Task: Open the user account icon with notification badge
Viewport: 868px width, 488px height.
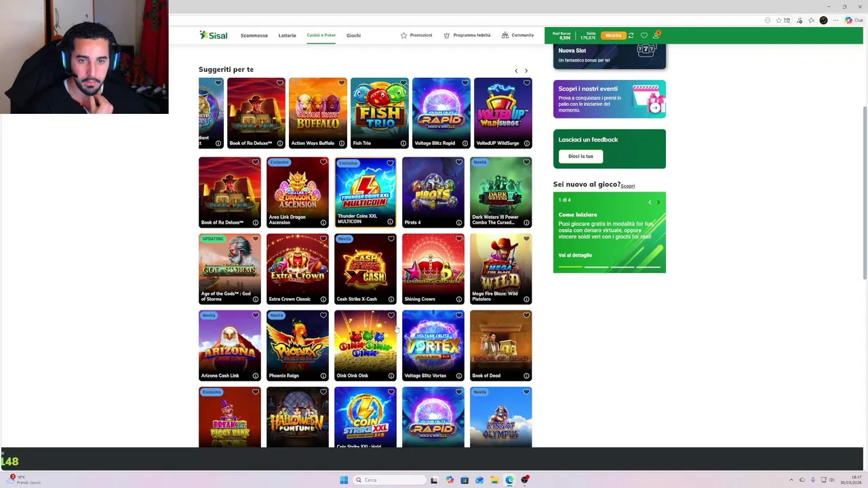Action: point(656,35)
